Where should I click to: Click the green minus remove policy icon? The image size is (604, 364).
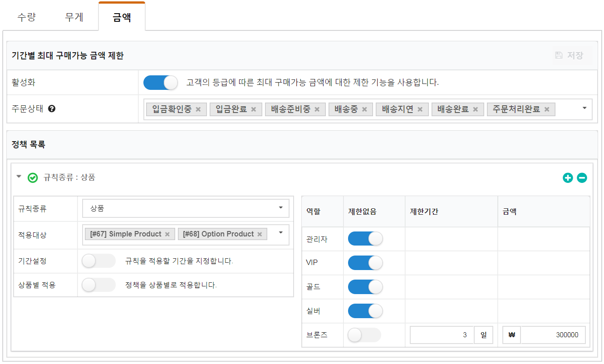click(x=582, y=178)
